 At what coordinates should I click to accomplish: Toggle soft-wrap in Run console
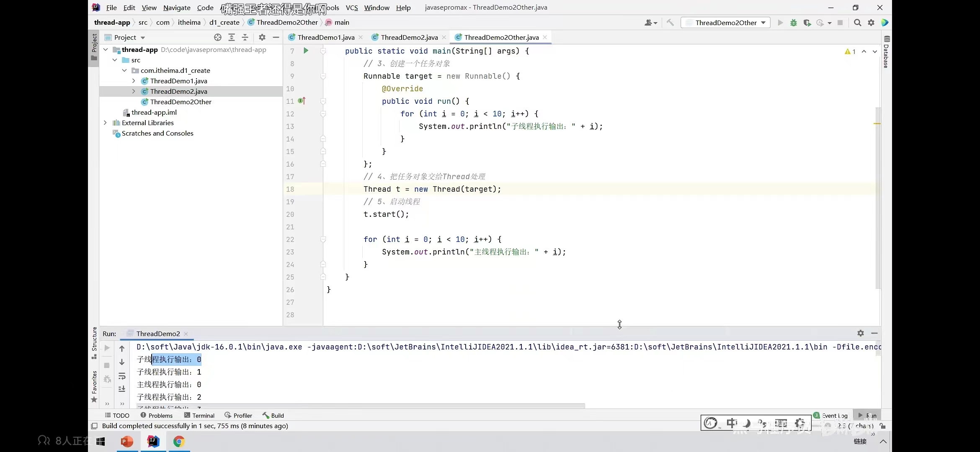point(122,376)
